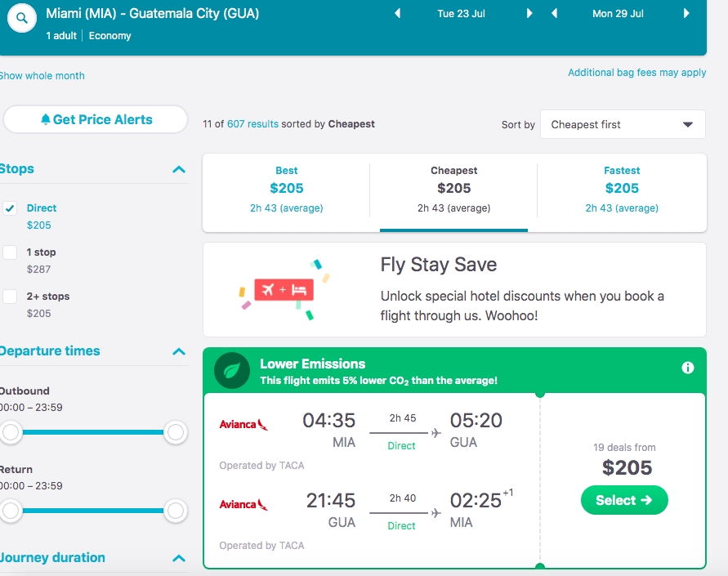Open Lower Emissions info icon

[x=688, y=368]
